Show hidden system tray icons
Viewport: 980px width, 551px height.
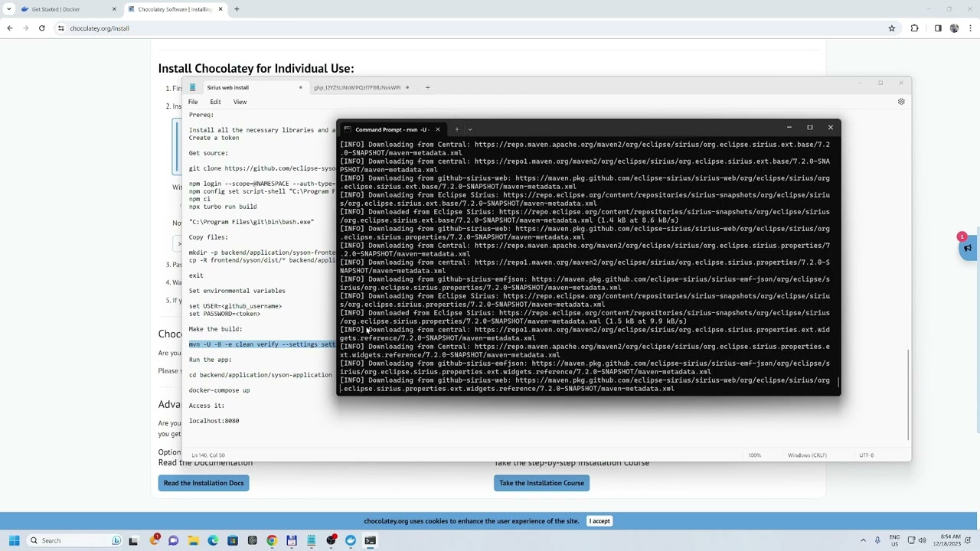click(863, 540)
